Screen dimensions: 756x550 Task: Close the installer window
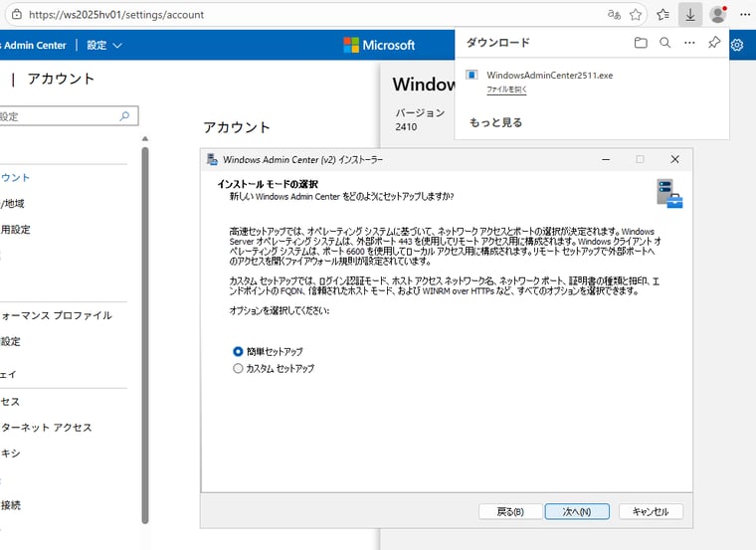click(x=675, y=159)
